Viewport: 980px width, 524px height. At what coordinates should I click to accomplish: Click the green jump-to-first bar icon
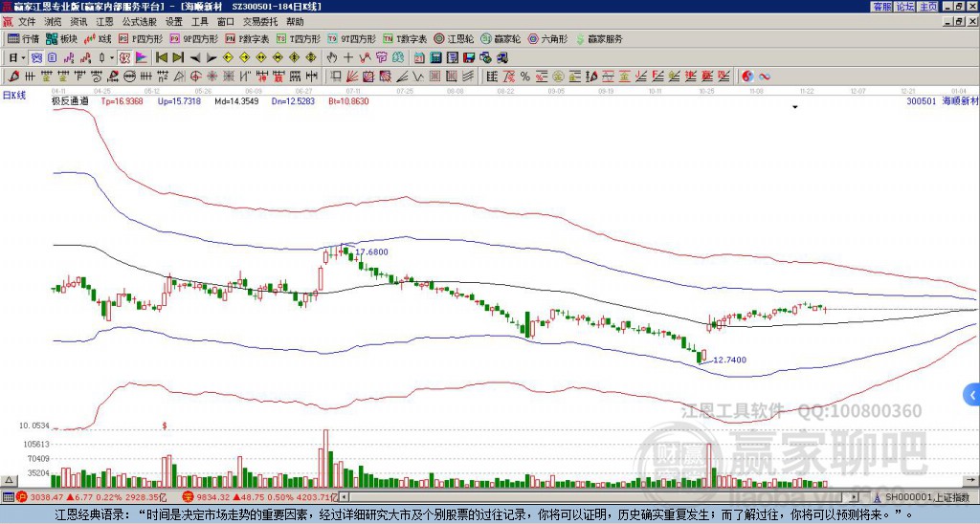pyautogui.click(x=161, y=58)
